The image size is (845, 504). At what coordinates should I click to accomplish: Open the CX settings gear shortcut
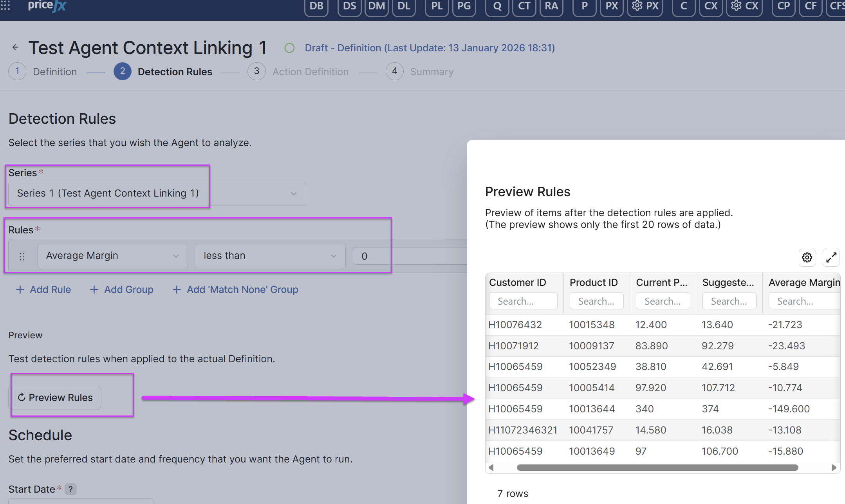pos(744,6)
